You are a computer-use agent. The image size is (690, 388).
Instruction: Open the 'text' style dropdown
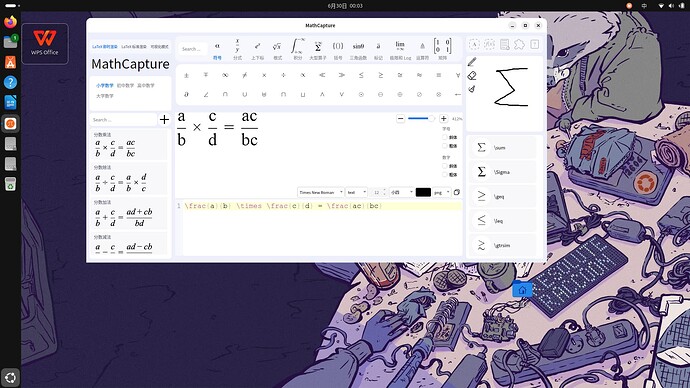click(356, 192)
